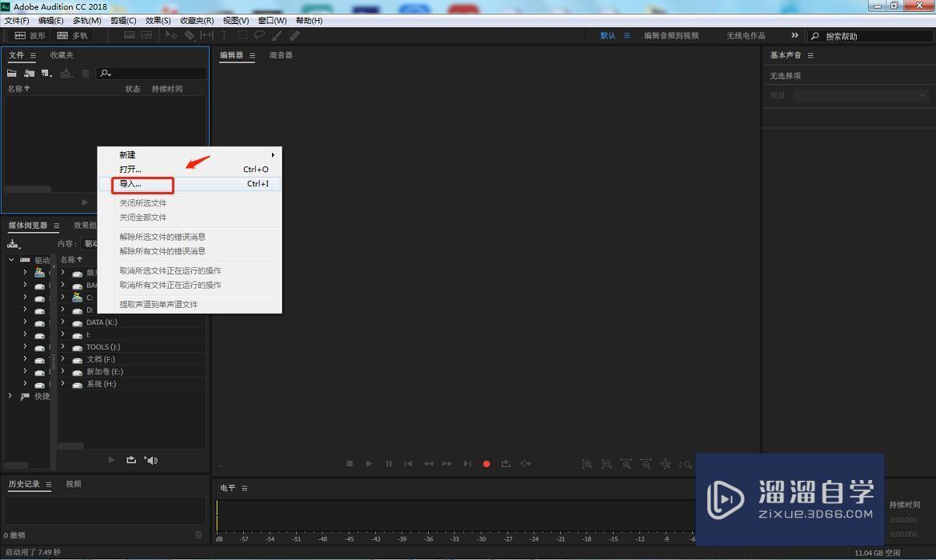Select the Slip tool
Screen dimensions: 936x560
tap(206, 35)
